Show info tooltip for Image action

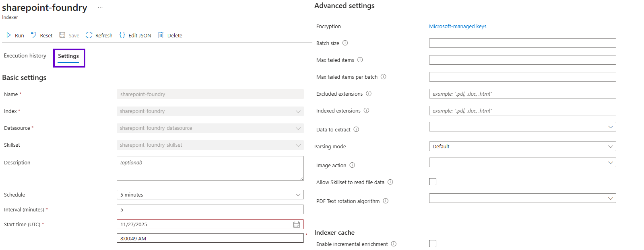(x=352, y=165)
